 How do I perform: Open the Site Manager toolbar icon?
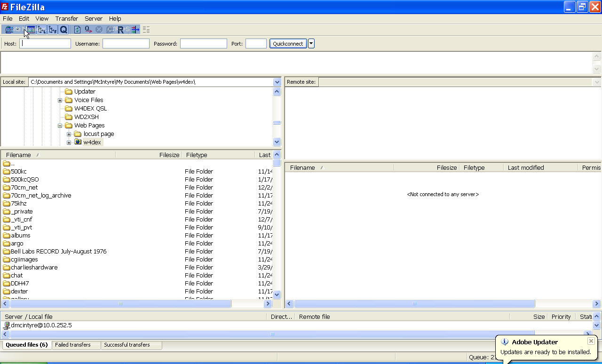click(x=9, y=30)
